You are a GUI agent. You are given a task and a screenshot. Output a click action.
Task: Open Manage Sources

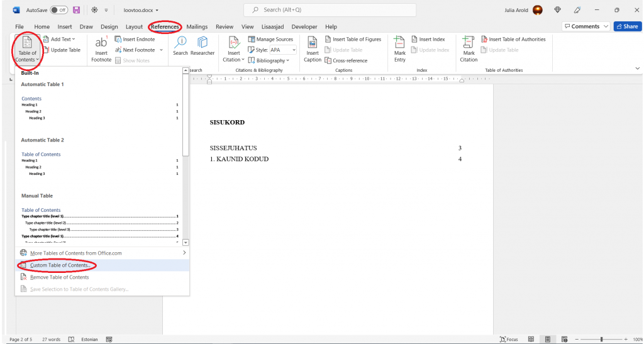point(270,39)
